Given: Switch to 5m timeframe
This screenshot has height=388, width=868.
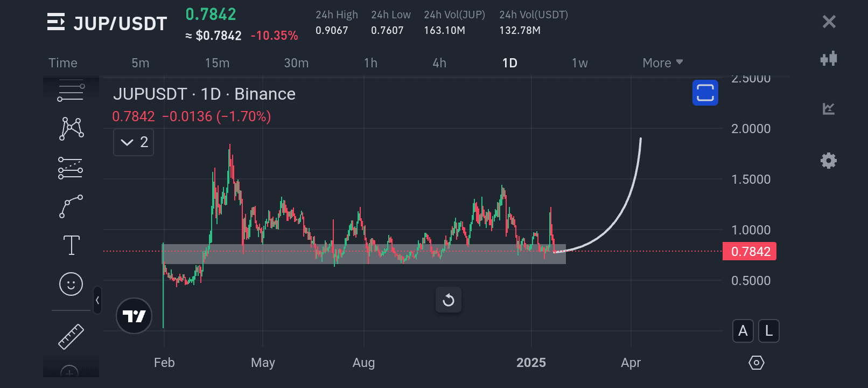Looking at the screenshot, I should [141, 63].
